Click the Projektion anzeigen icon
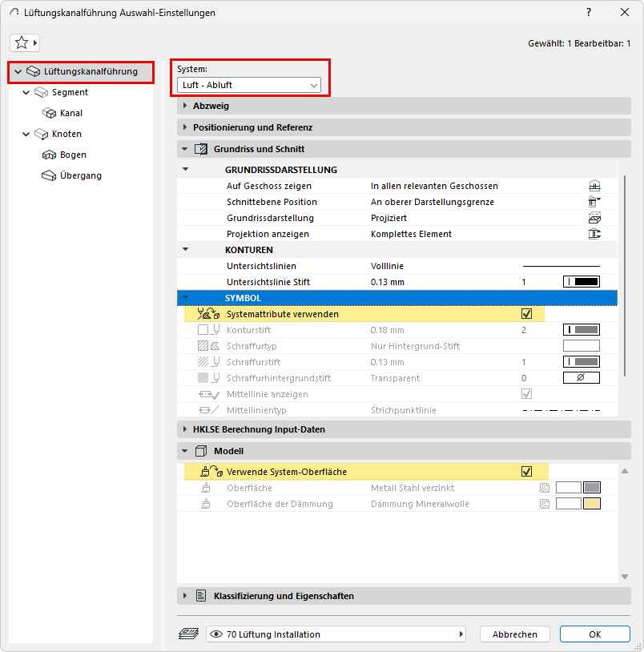 pyautogui.click(x=594, y=234)
